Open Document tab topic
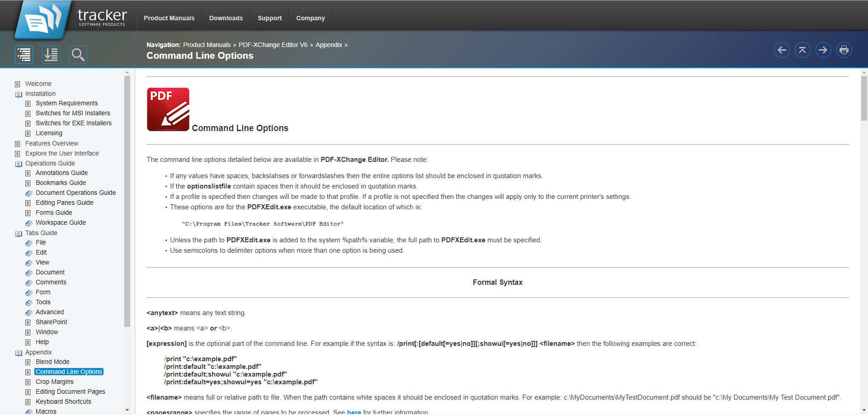The height and width of the screenshot is (415, 868). tap(50, 272)
